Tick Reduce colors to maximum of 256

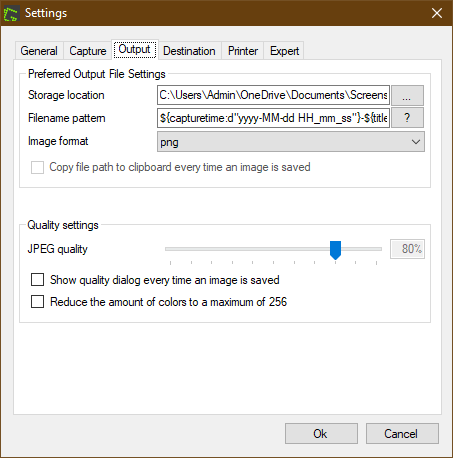pos(37,302)
